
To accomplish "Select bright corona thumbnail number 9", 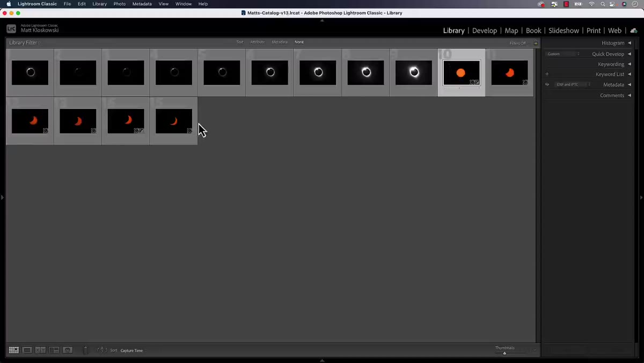I will pyautogui.click(x=414, y=72).
